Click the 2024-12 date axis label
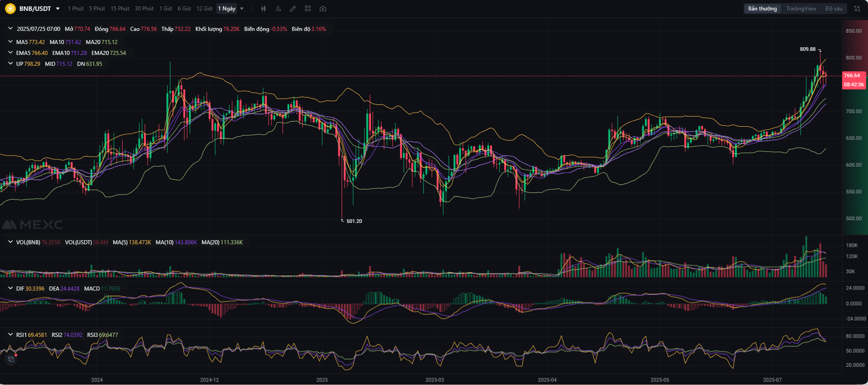 tap(209, 380)
